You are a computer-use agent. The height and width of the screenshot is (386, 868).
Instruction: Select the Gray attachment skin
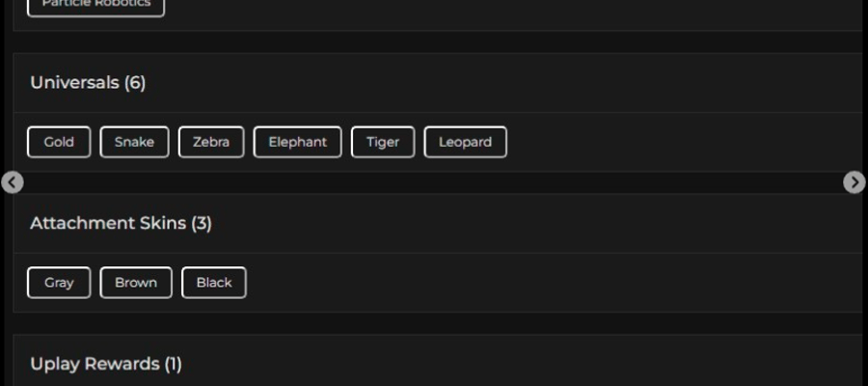59,283
